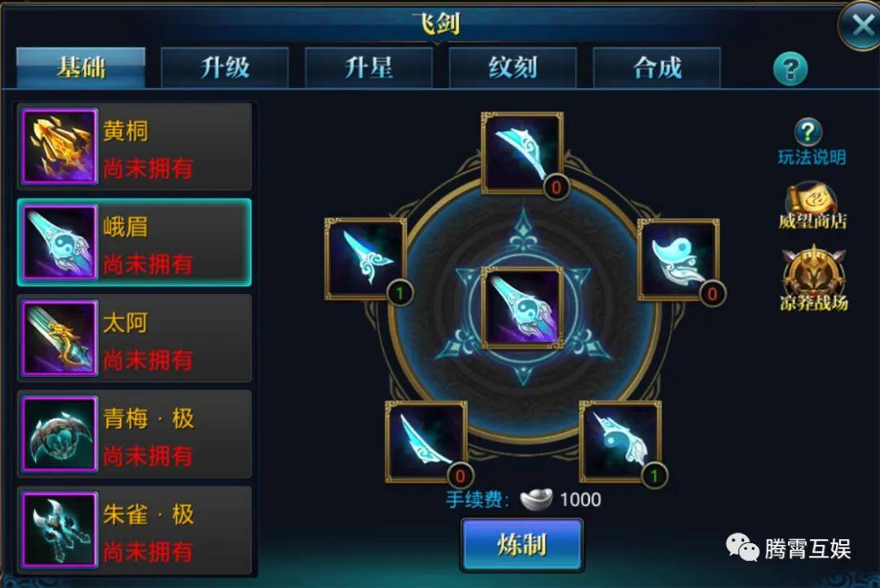This screenshot has height=588, width=880.
Task: Select the left sword fragment slot
Action: (366, 259)
